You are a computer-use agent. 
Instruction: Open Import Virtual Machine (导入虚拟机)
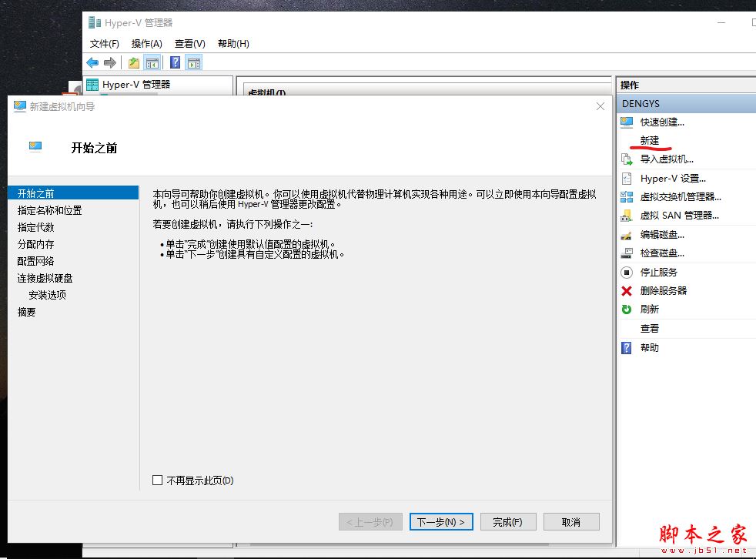pos(666,159)
